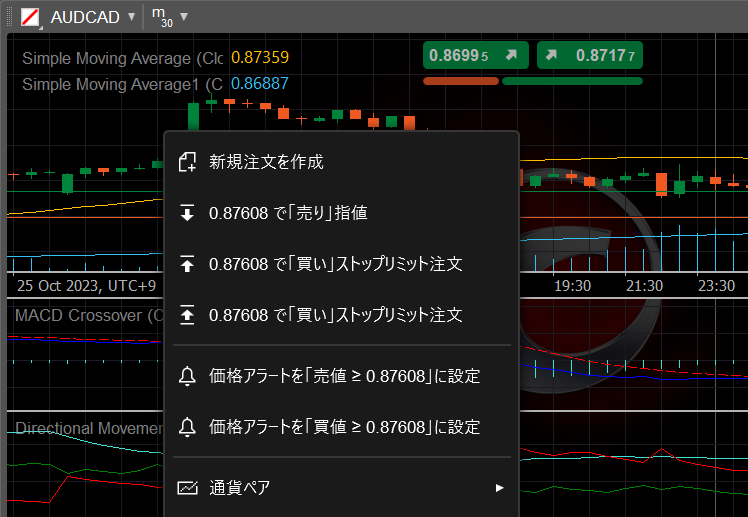Choose the 通貨ペア menu entry
748x517 pixels.
click(240, 488)
